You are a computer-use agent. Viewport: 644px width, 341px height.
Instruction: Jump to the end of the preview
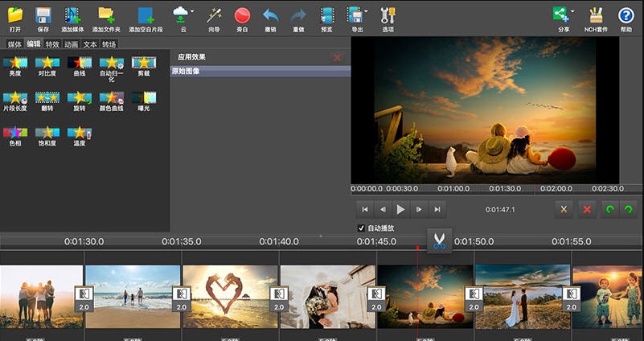[x=437, y=210]
